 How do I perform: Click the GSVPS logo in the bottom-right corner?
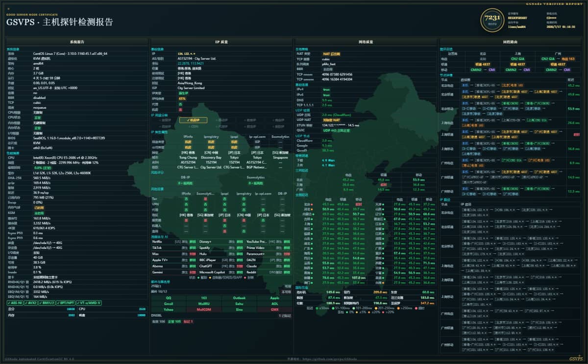(576, 359)
